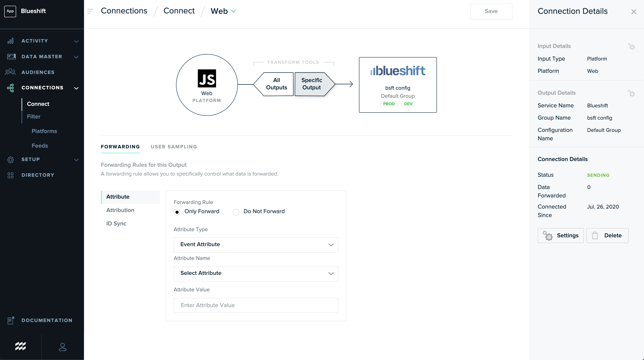Select the Do Not Forward radio button
The height and width of the screenshot is (360, 644).
coord(236,212)
